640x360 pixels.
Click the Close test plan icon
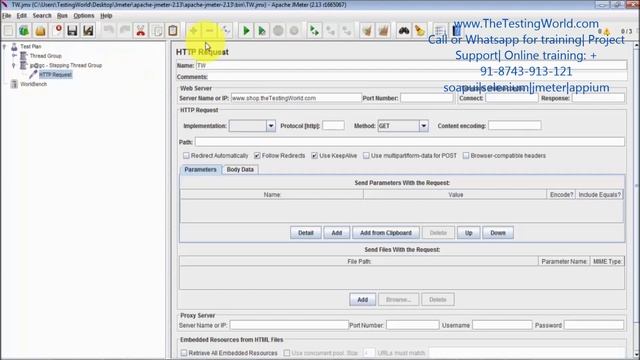(58, 31)
